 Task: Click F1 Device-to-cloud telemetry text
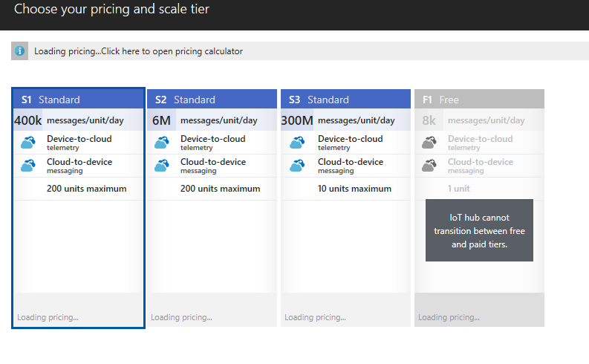(x=480, y=143)
